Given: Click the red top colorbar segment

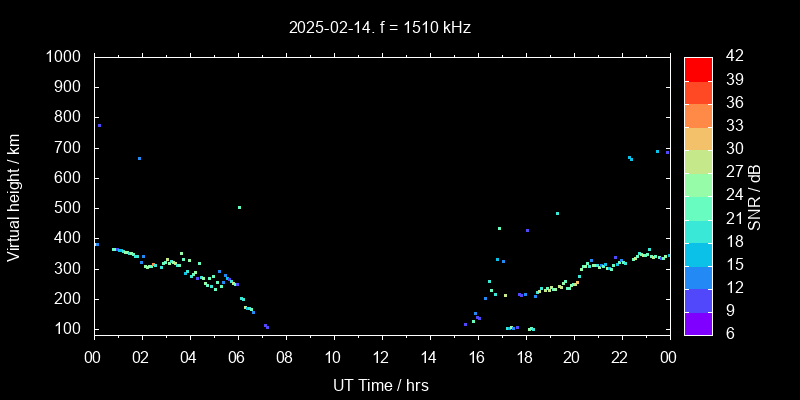Looking at the screenshot, I should [x=698, y=68].
